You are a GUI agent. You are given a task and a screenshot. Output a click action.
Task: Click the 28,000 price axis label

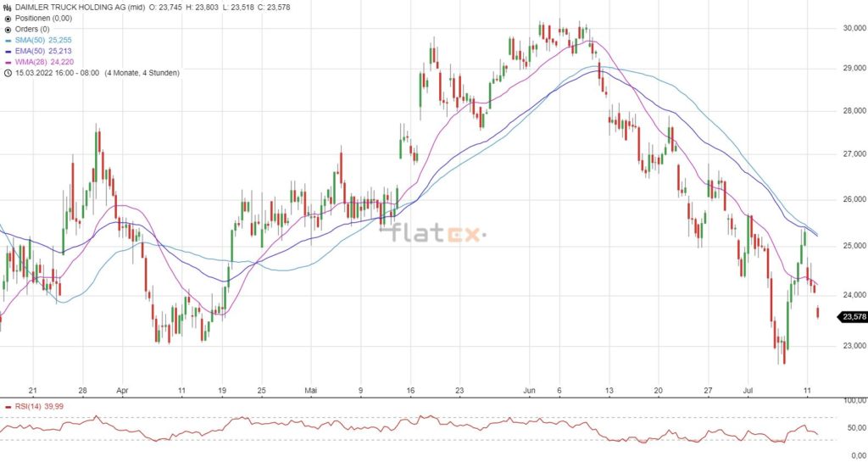click(854, 111)
